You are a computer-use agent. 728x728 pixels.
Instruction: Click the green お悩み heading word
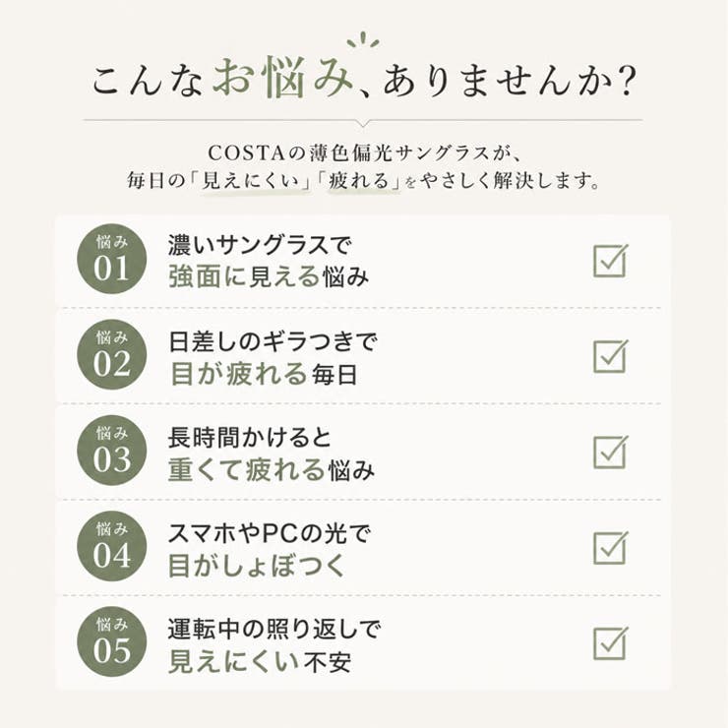[x=283, y=78]
